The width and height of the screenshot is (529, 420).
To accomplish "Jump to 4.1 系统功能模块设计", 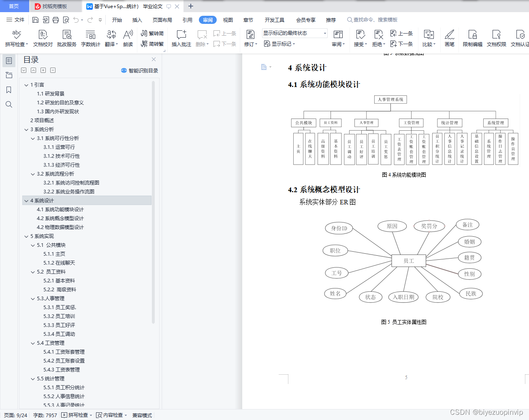I will pos(60,210).
